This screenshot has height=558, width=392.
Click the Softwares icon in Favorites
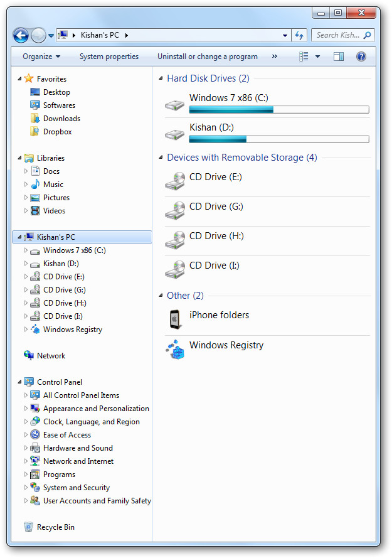35,105
